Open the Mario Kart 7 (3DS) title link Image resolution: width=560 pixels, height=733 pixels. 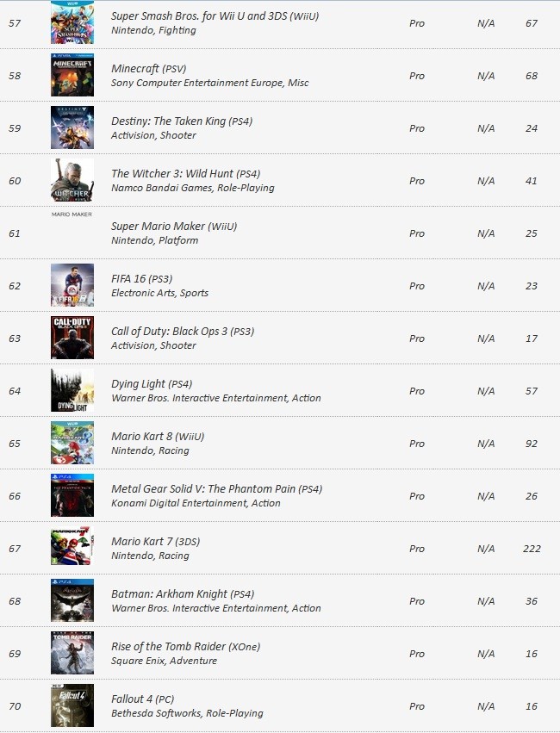(x=156, y=542)
